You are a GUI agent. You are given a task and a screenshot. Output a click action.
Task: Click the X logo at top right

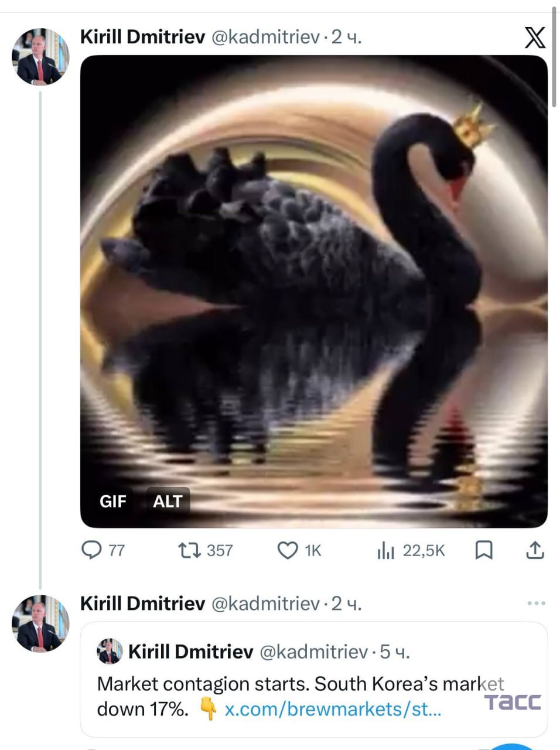pos(534,38)
